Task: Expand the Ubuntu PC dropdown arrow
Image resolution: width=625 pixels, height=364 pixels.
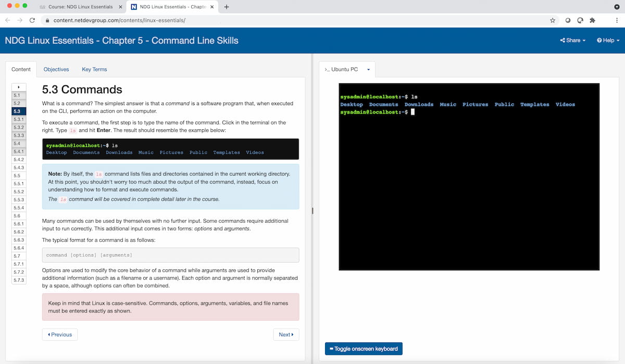Action: pos(368,69)
